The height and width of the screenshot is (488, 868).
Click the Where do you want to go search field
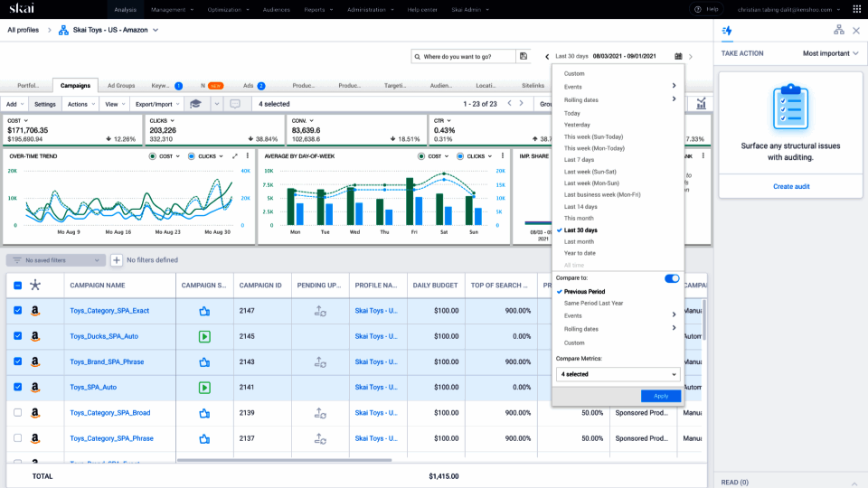point(463,56)
